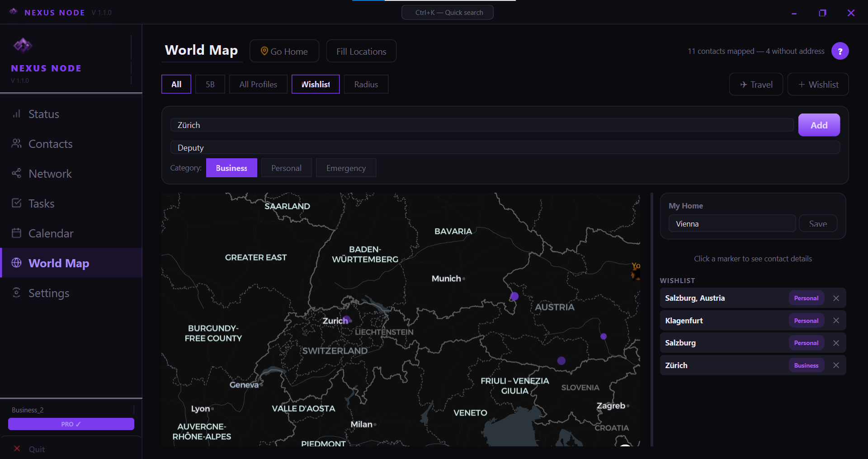Viewport: 868px width, 459px height.
Task: Select the Personal category
Action: click(x=286, y=168)
